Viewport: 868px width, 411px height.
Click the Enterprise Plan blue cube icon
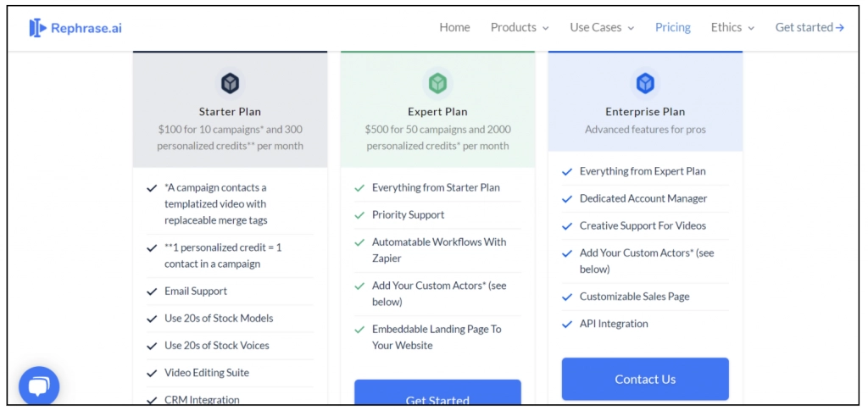click(645, 83)
